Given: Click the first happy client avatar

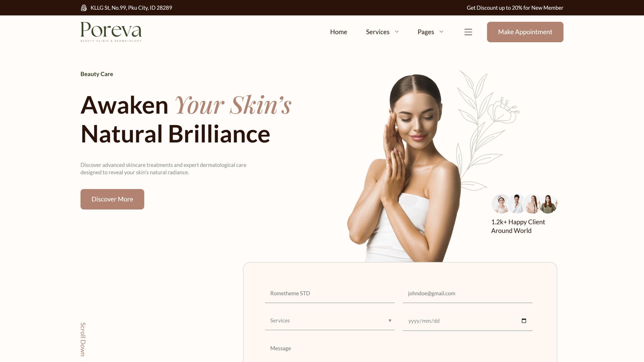Looking at the screenshot, I should click(x=501, y=204).
